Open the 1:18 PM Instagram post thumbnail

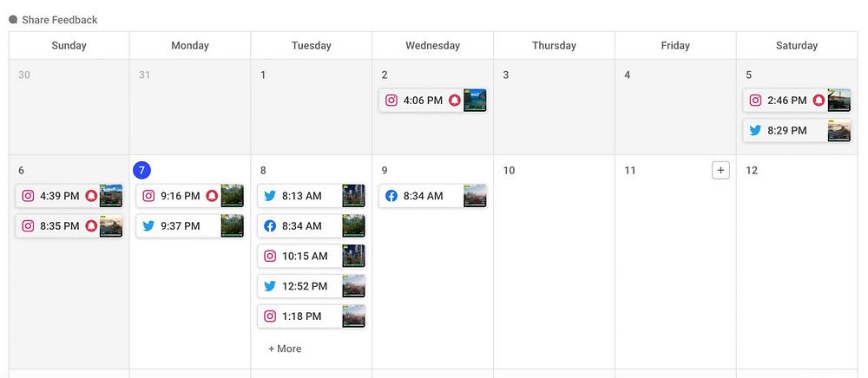pos(354,316)
